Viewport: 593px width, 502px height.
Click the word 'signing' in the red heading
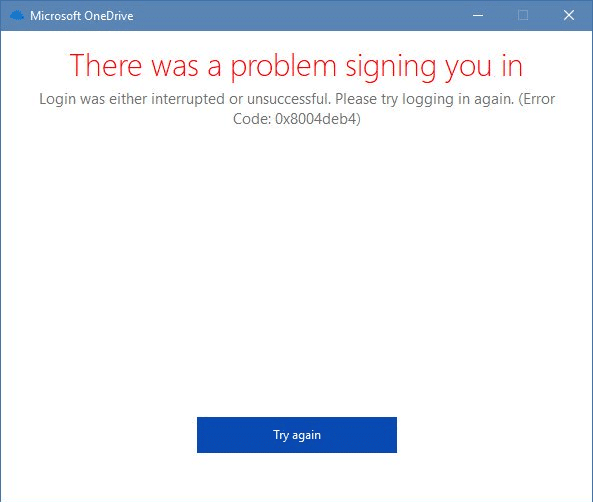point(391,67)
